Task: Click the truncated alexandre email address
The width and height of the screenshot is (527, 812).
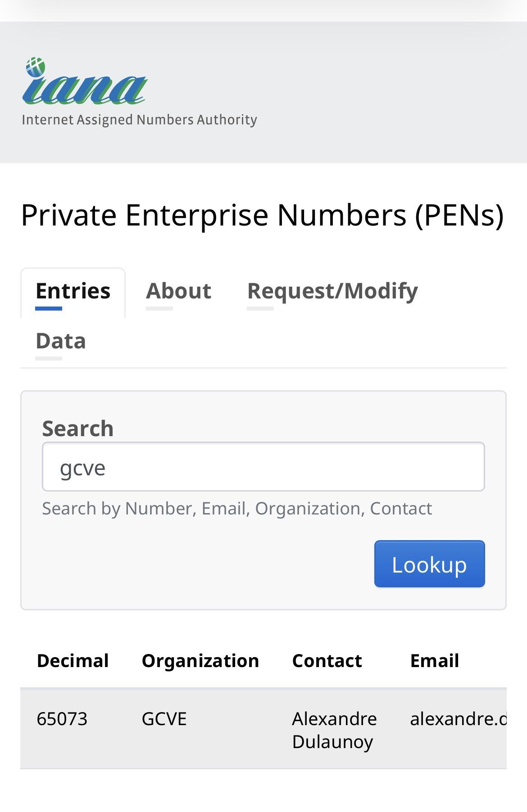Action: point(458,719)
